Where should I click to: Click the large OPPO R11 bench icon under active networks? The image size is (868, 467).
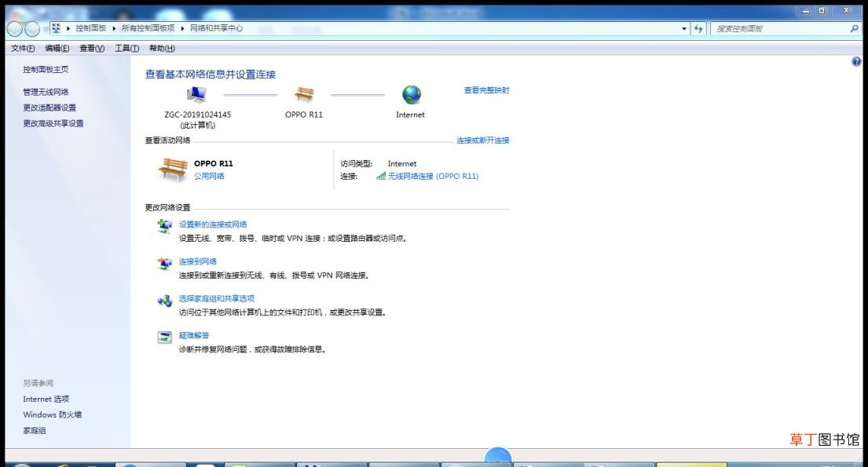click(x=173, y=170)
